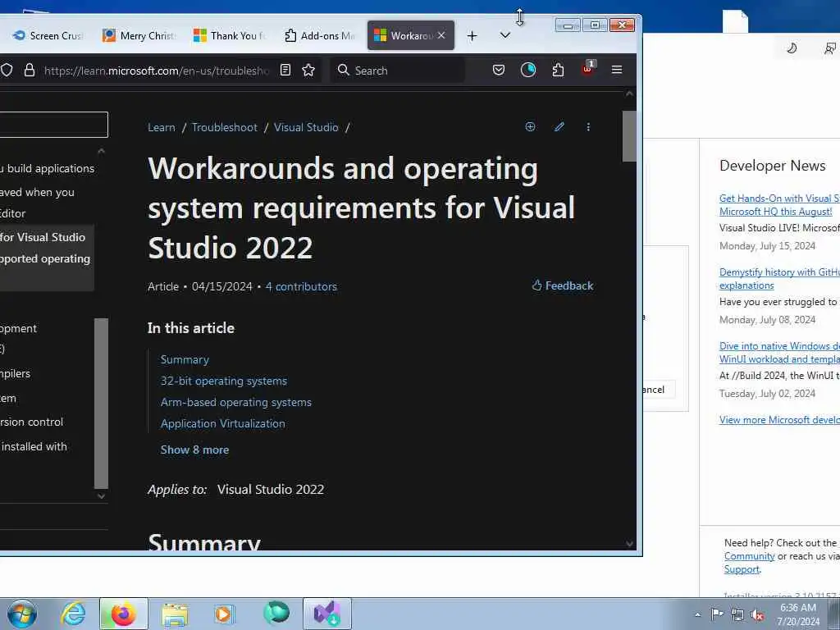840x630 pixels.
Task: Open Community link in installer window
Action: (x=750, y=556)
